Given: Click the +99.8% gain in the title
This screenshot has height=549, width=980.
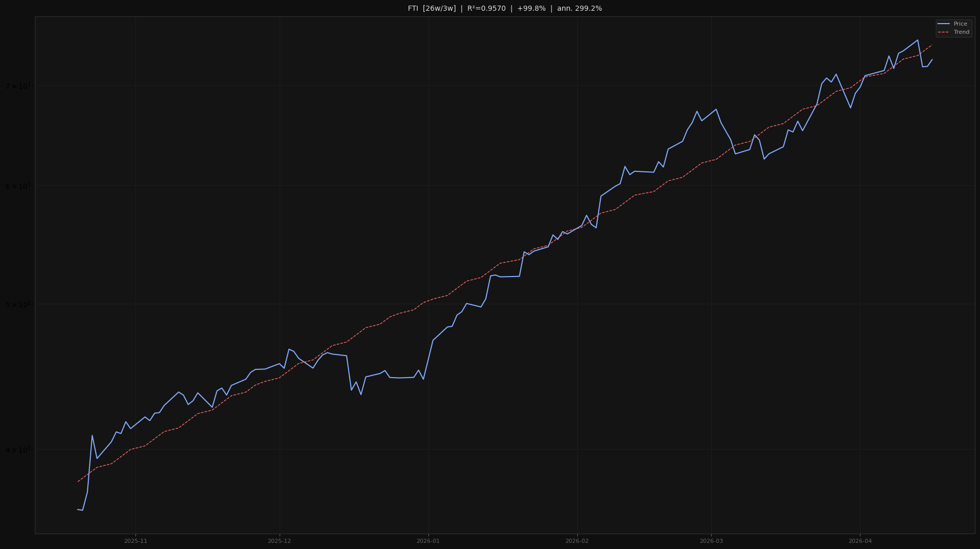Looking at the screenshot, I should [x=532, y=8].
